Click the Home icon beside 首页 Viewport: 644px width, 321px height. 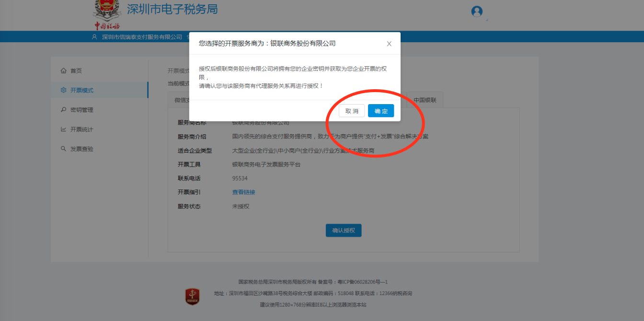pyautogui.click(x=64, y=71)
